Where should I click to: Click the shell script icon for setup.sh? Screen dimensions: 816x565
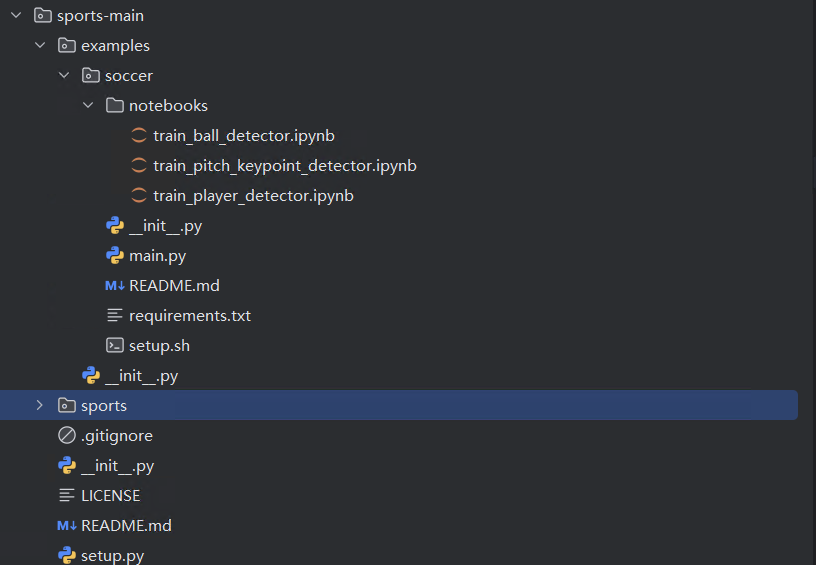click(x=115, y=346)
